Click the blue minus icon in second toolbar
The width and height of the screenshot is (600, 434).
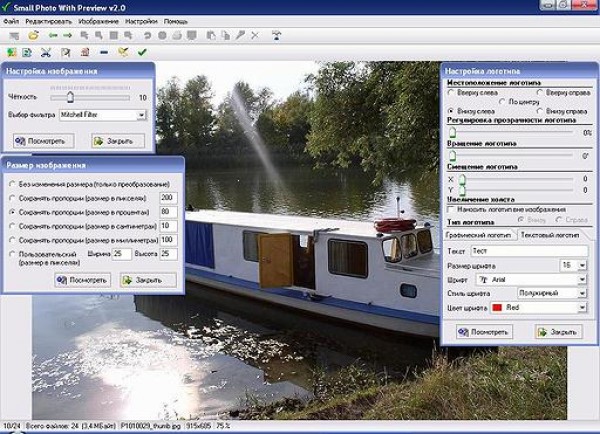[104, 52]
